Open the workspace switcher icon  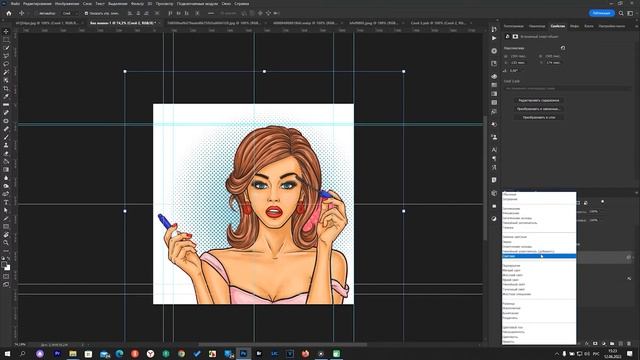(x=630, y=13)
